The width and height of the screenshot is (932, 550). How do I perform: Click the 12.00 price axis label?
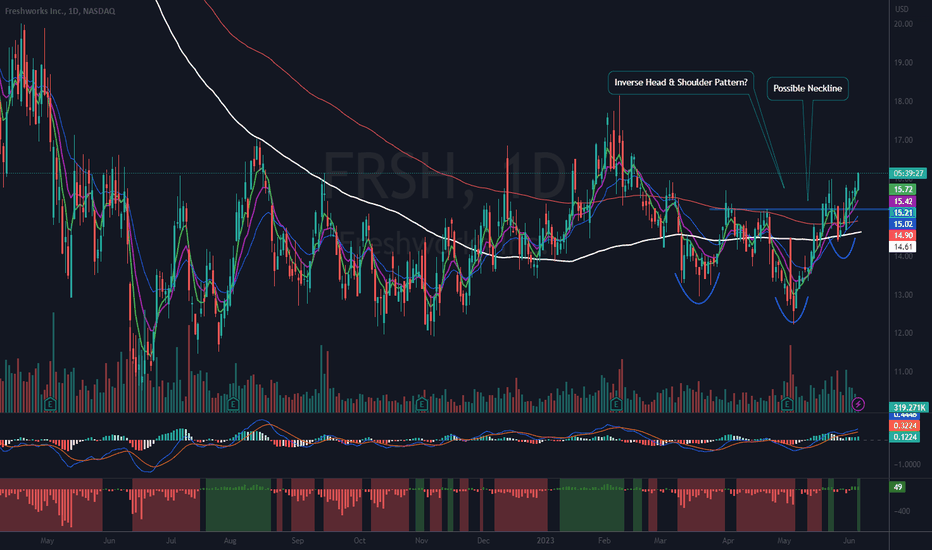pyautogui.click(x=903, y=333)
